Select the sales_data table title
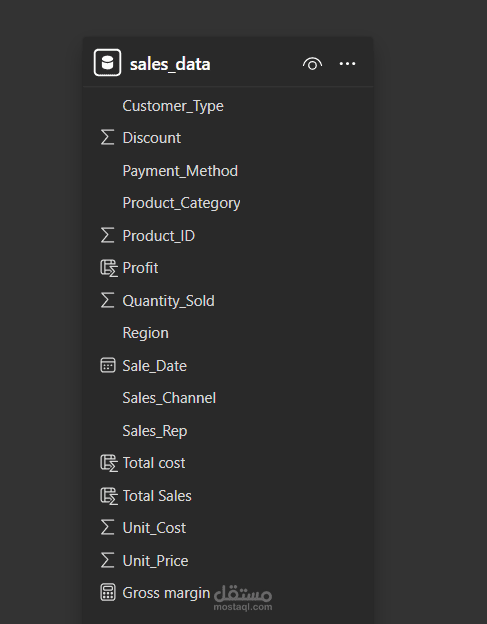This screenshot has height=624, width=487. [170, 64]
